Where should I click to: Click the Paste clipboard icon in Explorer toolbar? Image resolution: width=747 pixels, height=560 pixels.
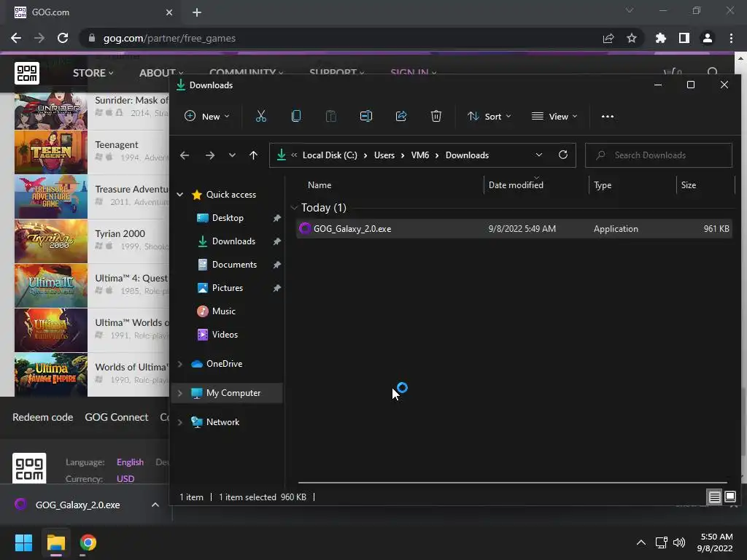click(x=330, y=116)
